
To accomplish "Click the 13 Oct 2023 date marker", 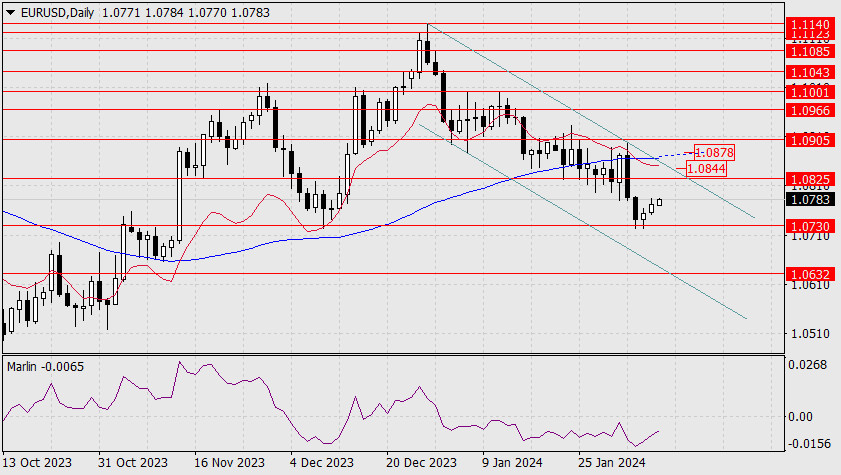I will 37,462.
